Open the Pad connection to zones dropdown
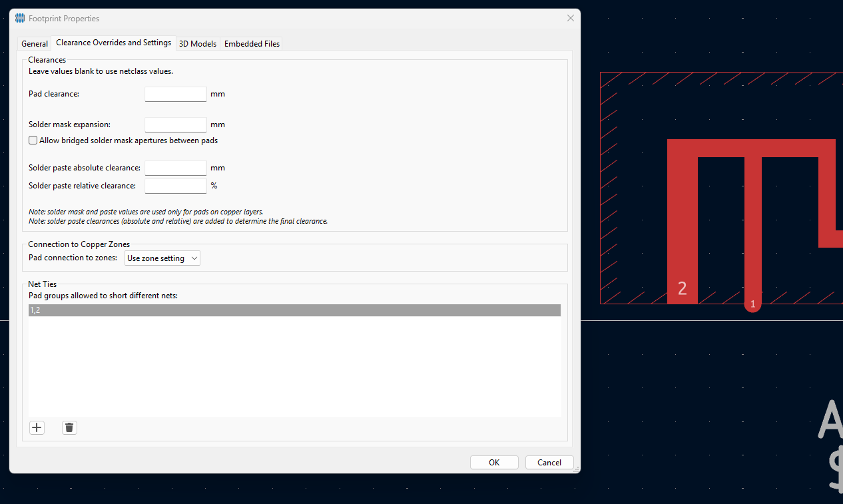Screen dimensions: 843x504 [162, 258]
